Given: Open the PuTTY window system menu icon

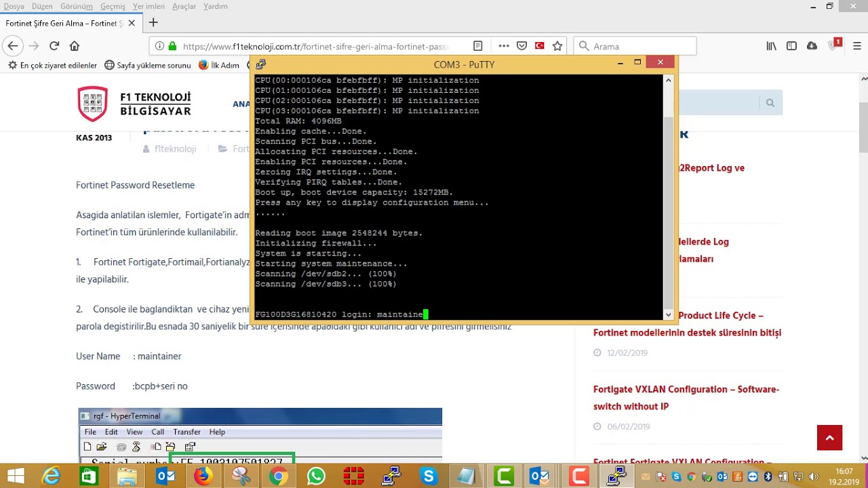Looking at the screenshot, I should coord(260,64).
